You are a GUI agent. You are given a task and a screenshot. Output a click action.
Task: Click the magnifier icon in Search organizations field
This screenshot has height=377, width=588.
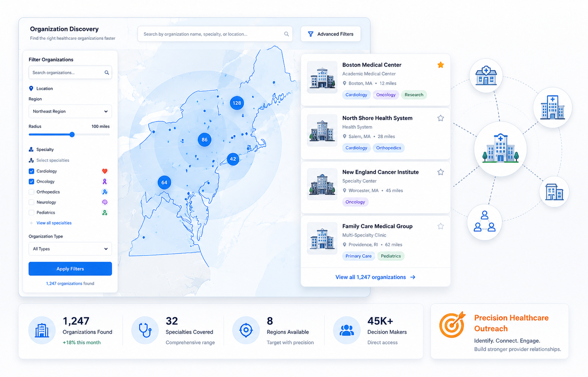(107, 72)
